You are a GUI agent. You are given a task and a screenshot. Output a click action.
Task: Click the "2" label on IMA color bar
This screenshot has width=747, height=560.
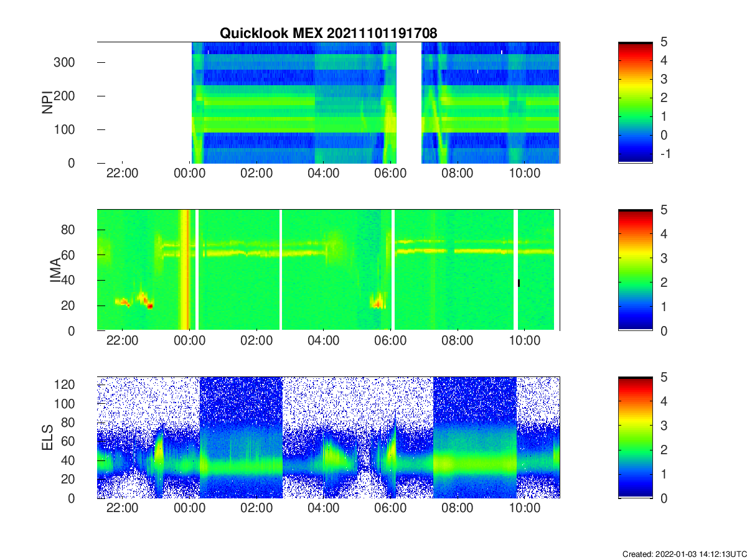(664, 282)
